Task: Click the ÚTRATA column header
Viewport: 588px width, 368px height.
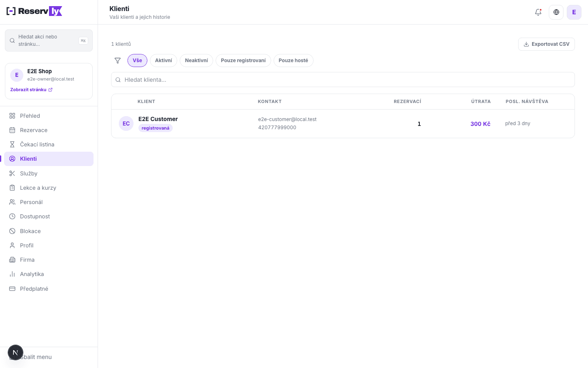Action: (481, 101)
